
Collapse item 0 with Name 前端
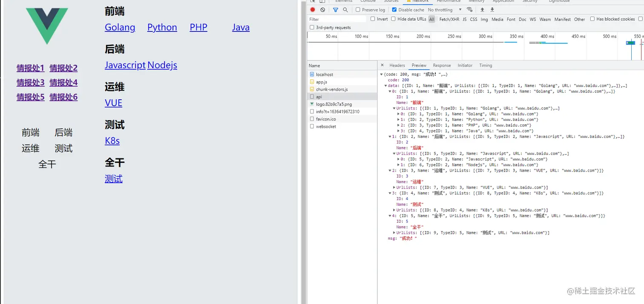(x=390, y=91)
